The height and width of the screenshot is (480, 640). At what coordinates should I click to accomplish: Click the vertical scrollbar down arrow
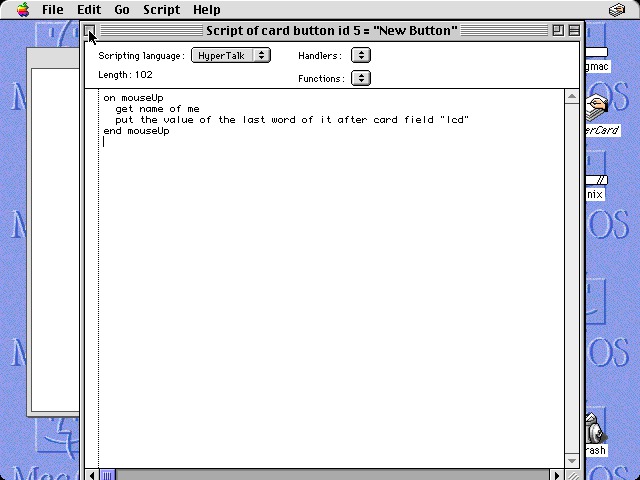click(x=572, y=461)
